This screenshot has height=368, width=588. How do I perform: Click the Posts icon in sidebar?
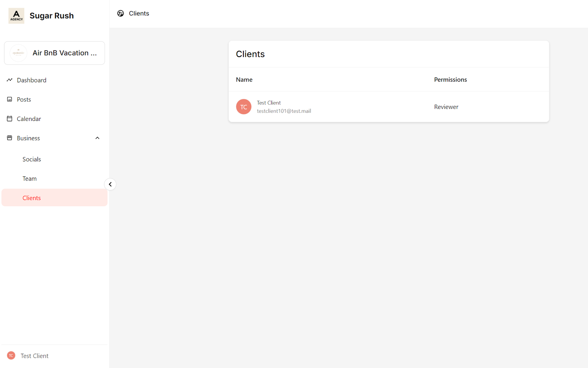10,100
